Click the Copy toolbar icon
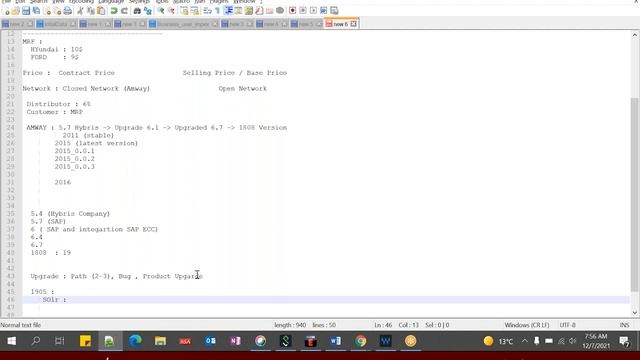640x360 pixels. 91,11
